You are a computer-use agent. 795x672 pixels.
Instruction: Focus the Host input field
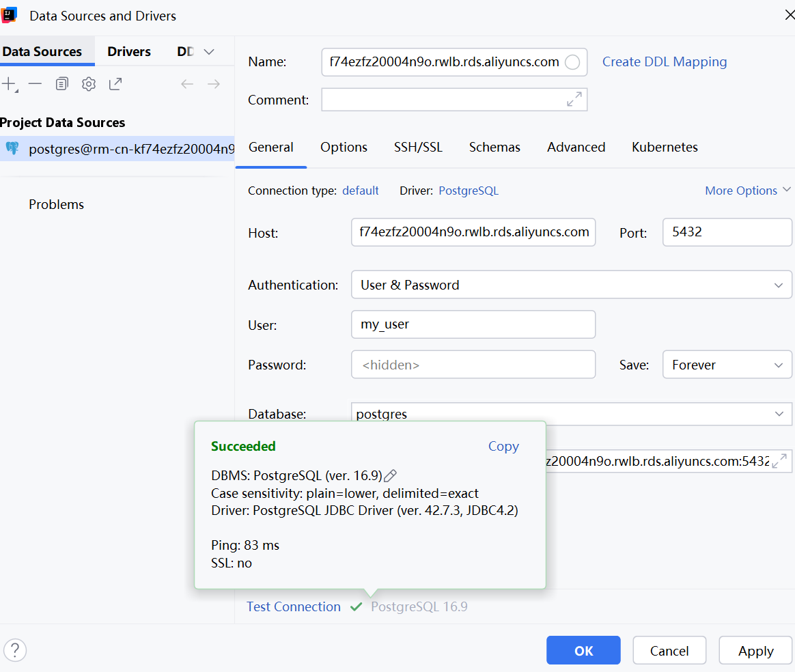(x=473, y=232)
